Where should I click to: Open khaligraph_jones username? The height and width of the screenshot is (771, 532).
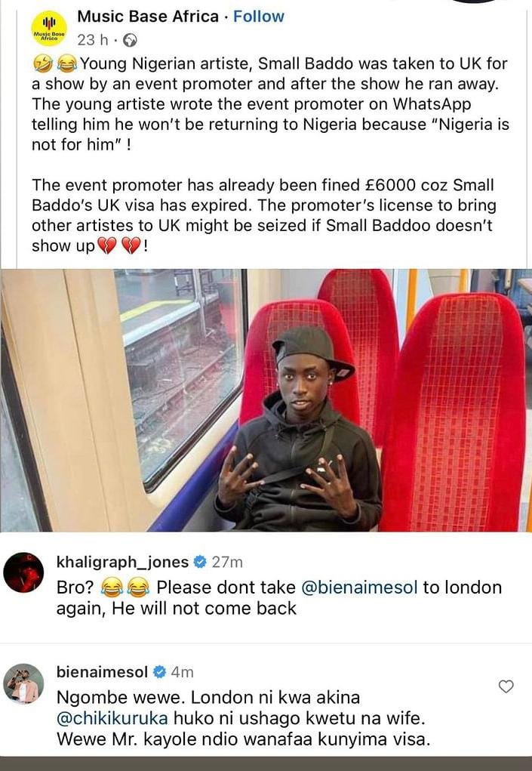(123, 562)
